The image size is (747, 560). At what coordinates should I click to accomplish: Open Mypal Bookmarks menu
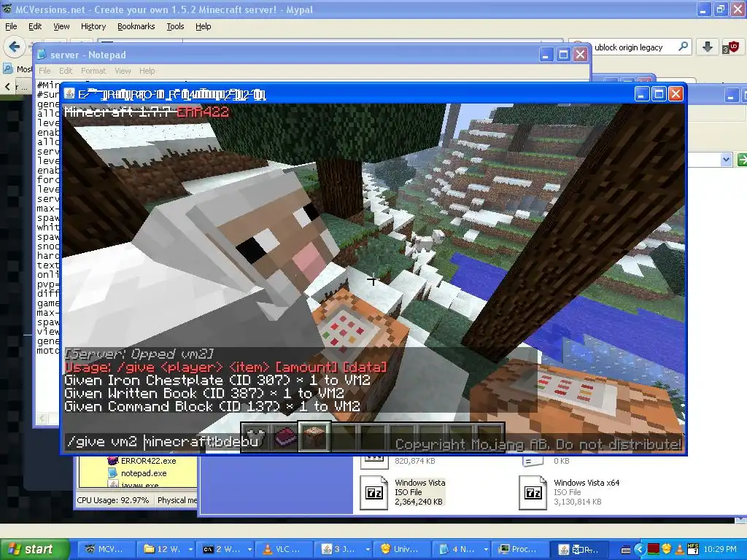(x=136, y=26)
